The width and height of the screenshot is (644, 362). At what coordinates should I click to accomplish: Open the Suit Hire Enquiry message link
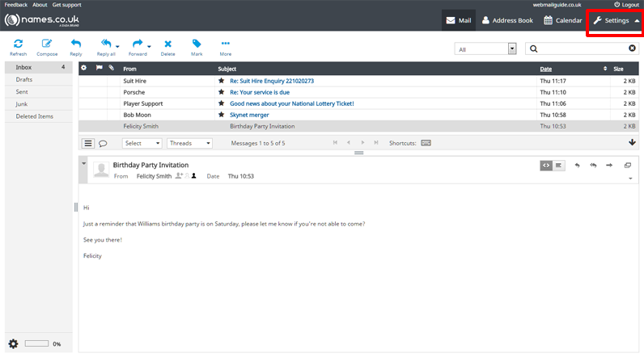tap(272, 81)
